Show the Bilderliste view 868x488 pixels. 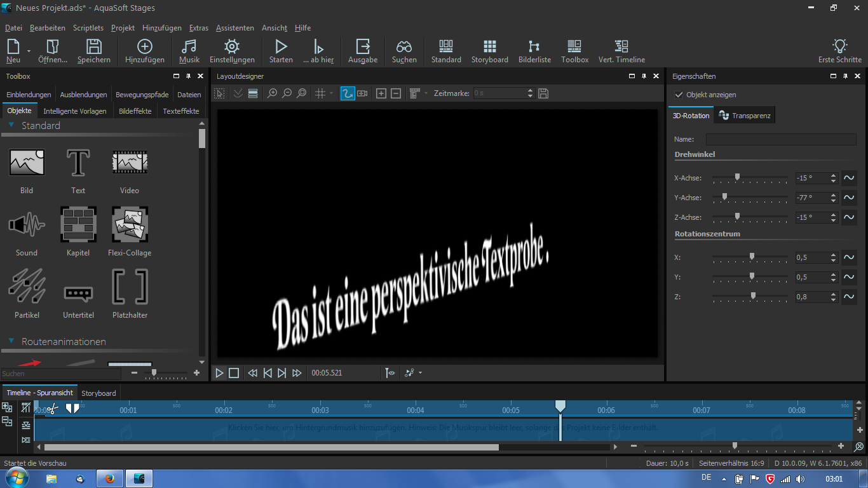point(534,51)
